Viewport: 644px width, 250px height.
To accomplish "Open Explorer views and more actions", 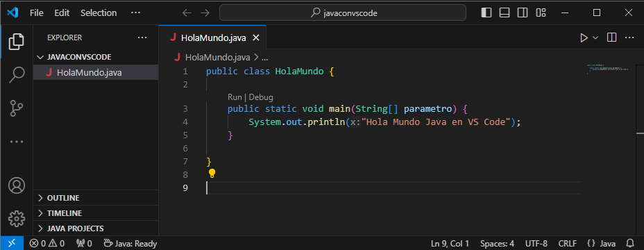I will pyautogui.click(x=142, y=37).
